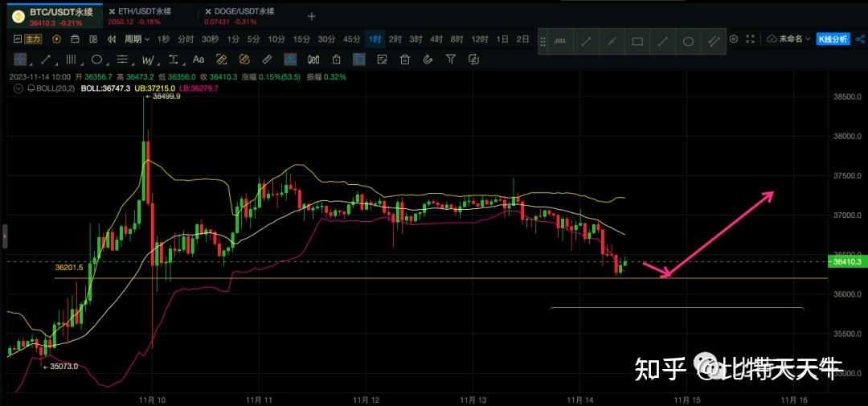Select ellipse tool in floating toolbar
Viewport: 868px width, 406px height.
tap(688, 42)
